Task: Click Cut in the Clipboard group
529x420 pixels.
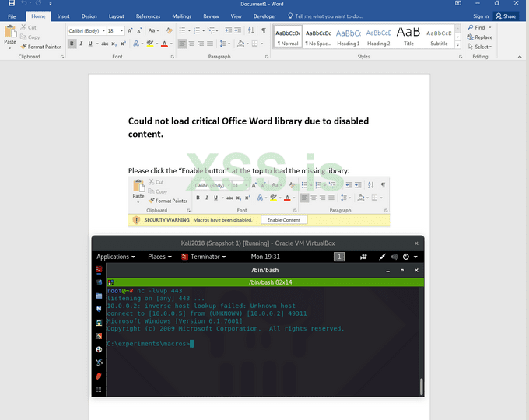Action: click(x=28, y=27)
